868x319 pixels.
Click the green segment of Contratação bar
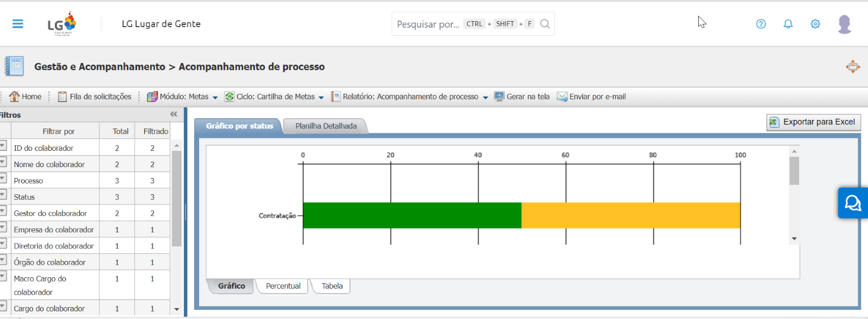point(412,215)
